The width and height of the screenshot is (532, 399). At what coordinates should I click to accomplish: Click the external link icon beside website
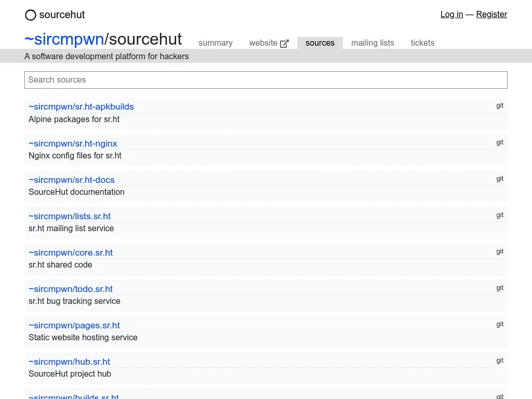point(284,44)
